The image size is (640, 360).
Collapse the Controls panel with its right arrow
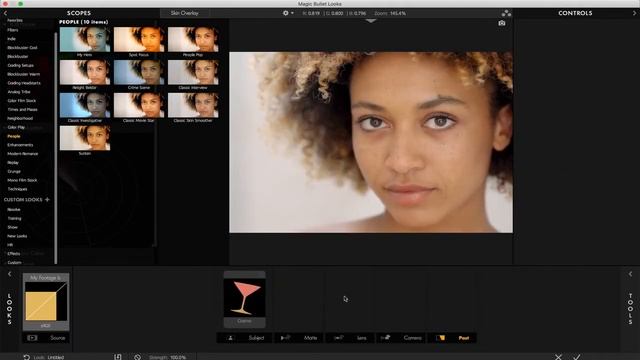click(x=634, y=13)
